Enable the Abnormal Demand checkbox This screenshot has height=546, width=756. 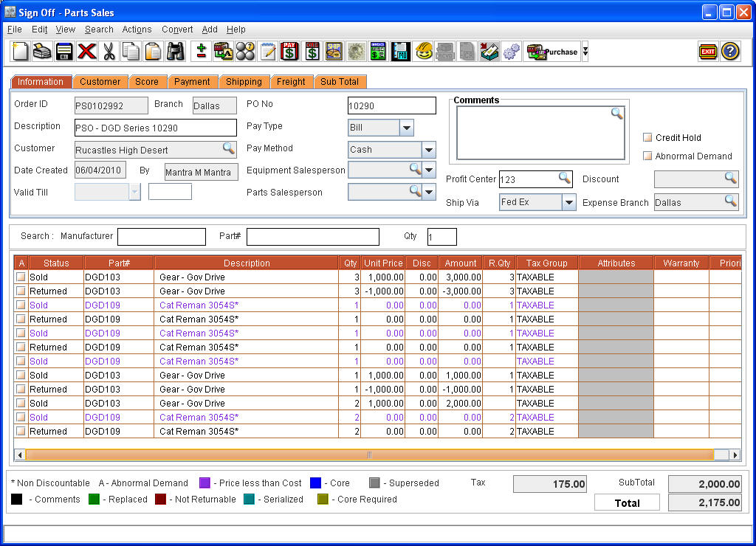648,156
